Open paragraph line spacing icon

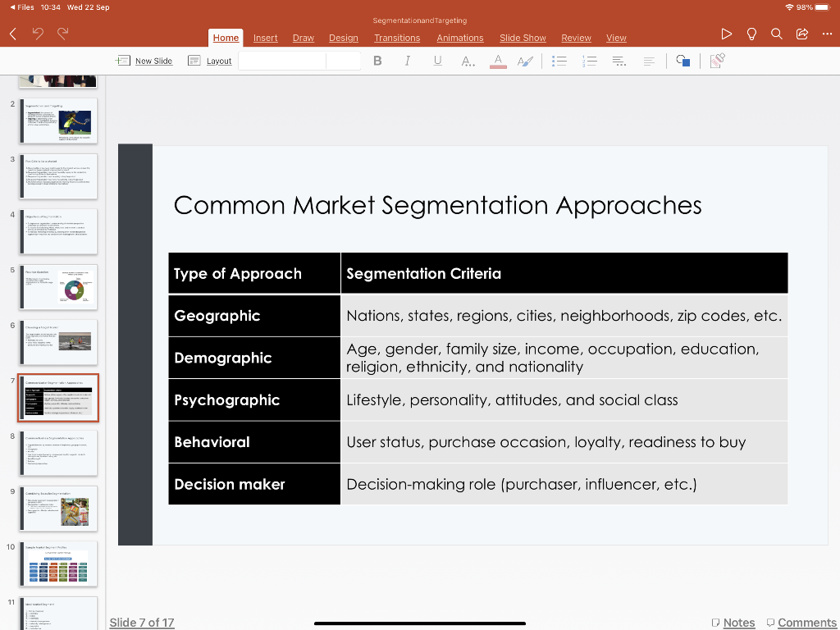tap(649, 61)
